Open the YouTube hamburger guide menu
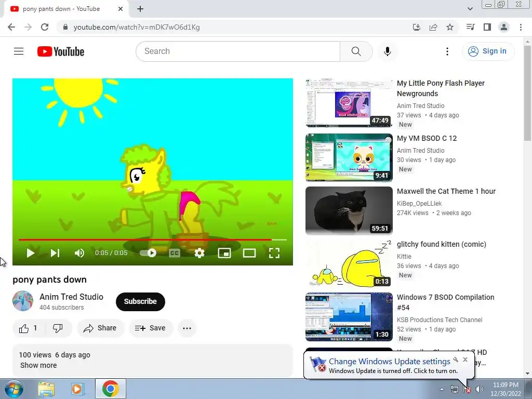 (19, 51)
